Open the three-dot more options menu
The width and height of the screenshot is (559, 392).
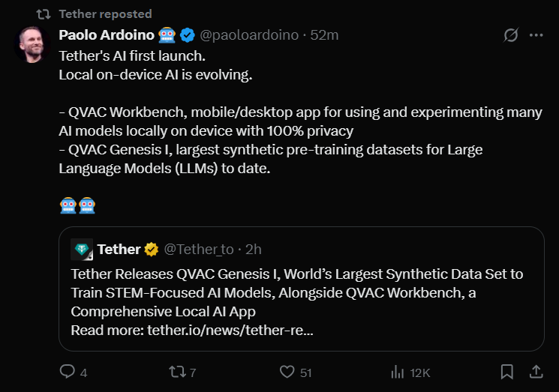pos(536,35)
